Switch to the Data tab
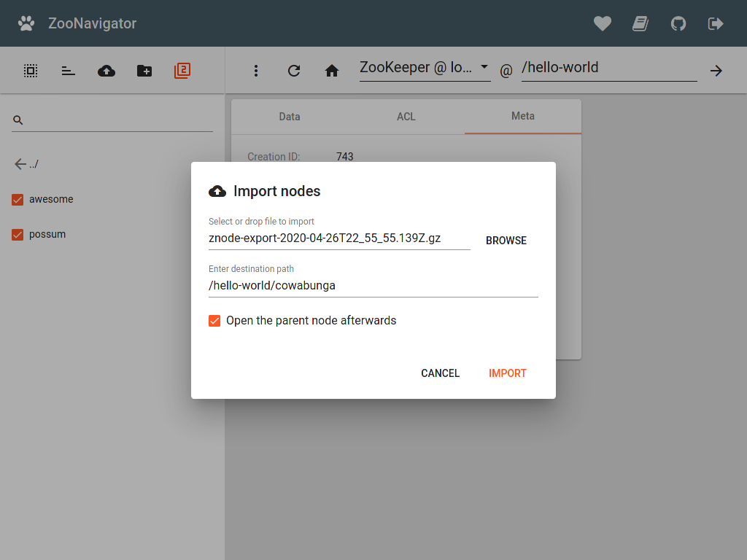This screenshot has height=560, width=747. click(289, 116)
